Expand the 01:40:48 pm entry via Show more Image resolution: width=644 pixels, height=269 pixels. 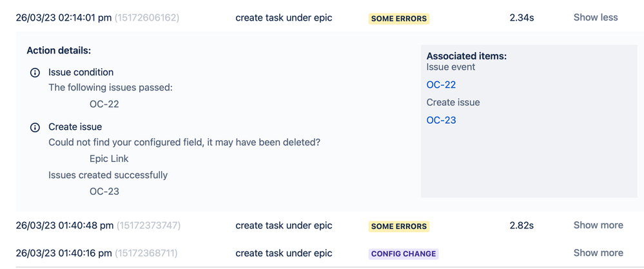tap(598, 226)
